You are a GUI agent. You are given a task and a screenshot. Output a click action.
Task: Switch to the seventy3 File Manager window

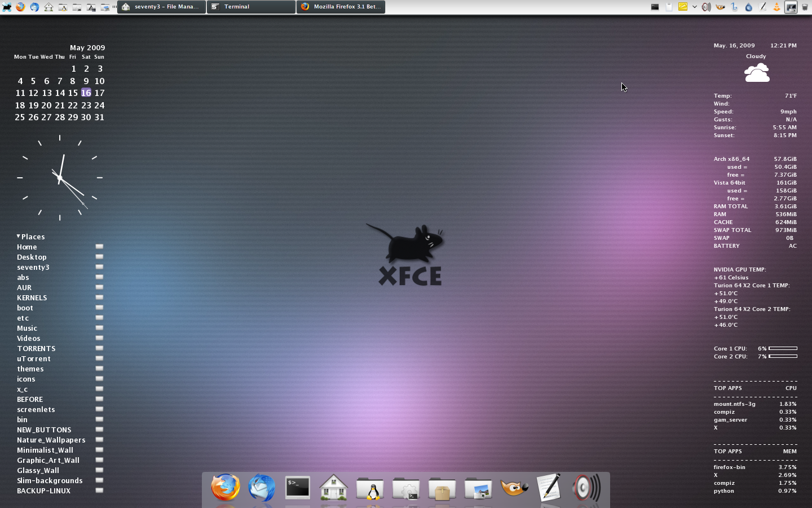click(161, 7)
